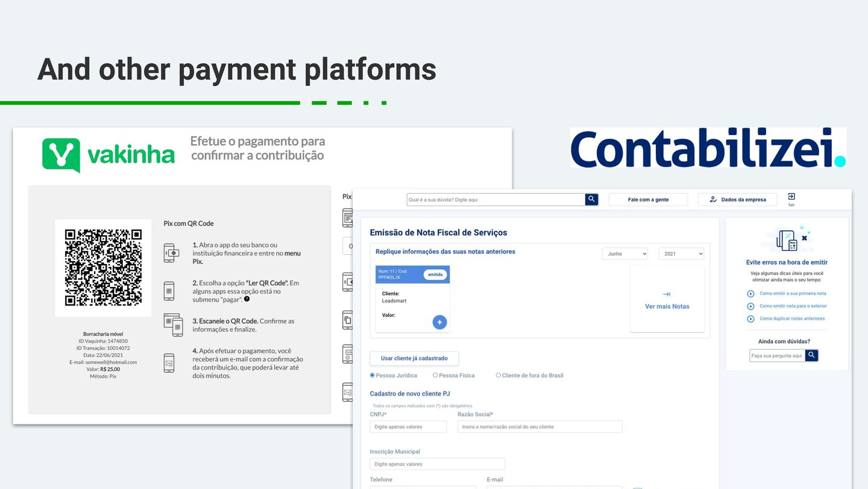Click the bank app icon beside step 1

click(171, 253)
